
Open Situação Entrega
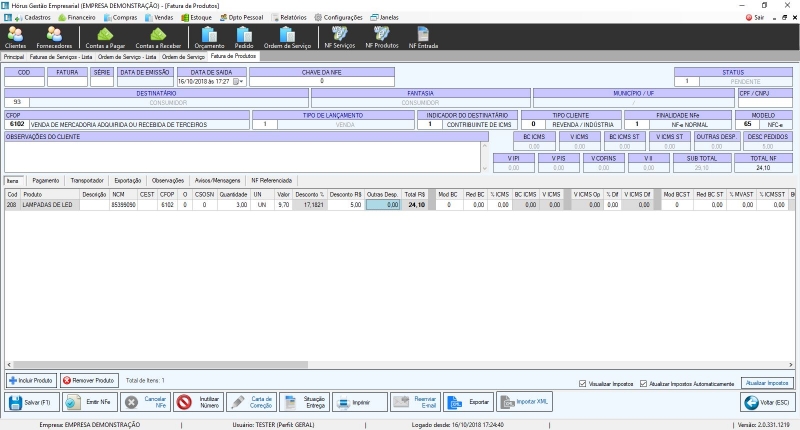coord(305,402)
